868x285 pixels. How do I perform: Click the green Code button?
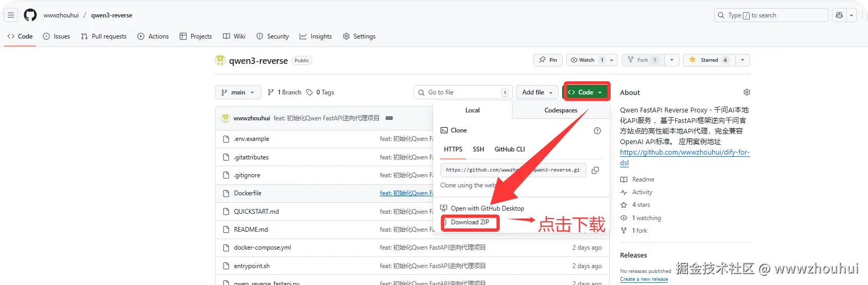pyautogui.click(x=586, y=92)
